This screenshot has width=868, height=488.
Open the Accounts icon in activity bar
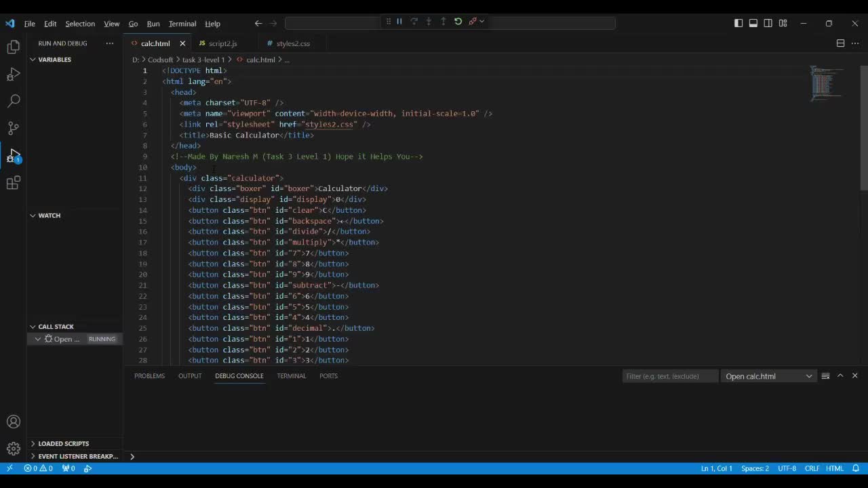coord(13,422)
